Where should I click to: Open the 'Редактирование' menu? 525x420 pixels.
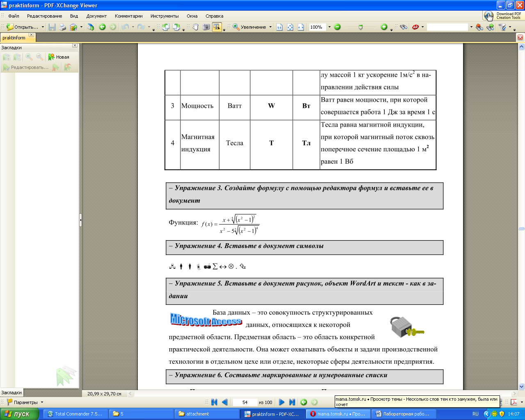(x=45, y=16)
